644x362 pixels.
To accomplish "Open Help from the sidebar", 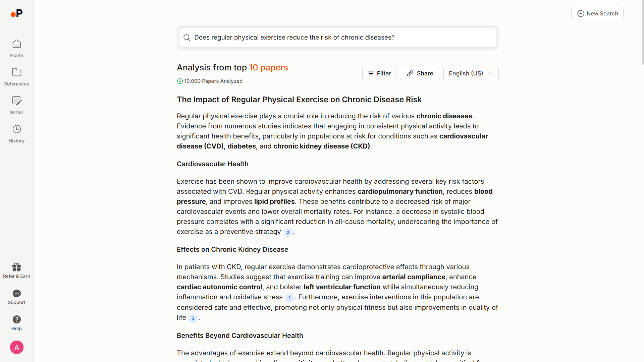I will tap(16, 319).
